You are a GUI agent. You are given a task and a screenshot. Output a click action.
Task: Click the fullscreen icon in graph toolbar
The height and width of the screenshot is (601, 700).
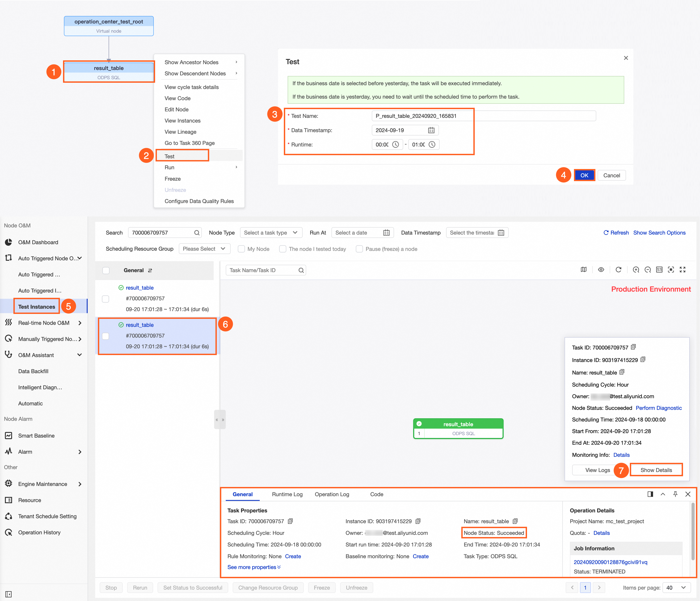(x=682, y=269)
